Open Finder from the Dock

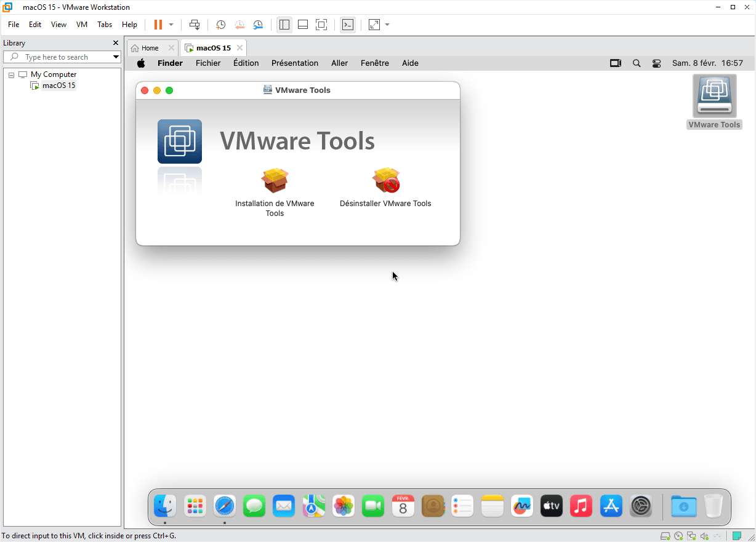pos(165,506)
